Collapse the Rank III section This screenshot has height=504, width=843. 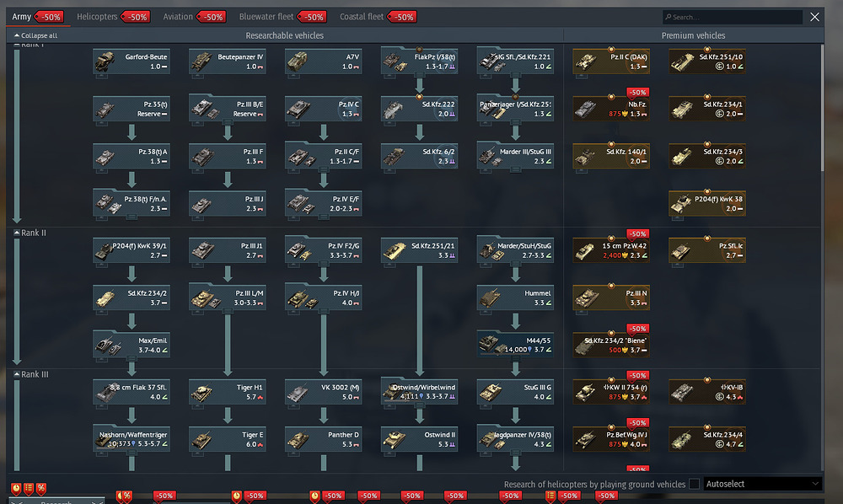pyautogui.click(x=17, y=374)
